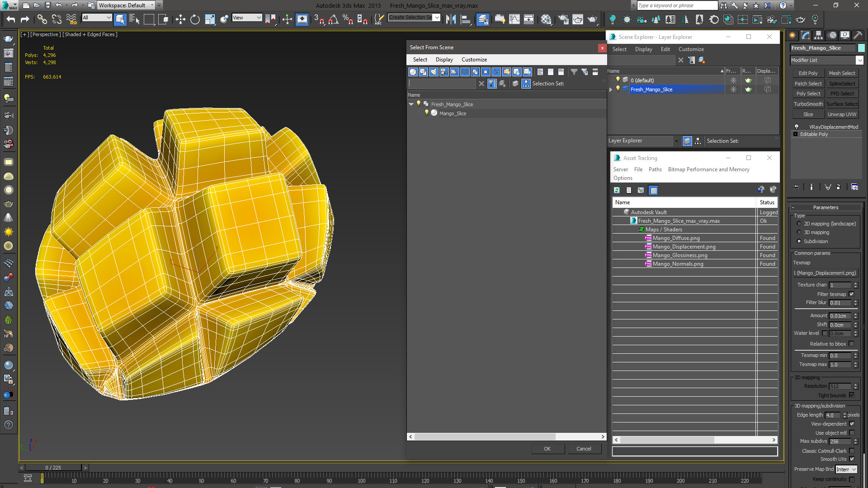Select the Move tool in main toolbar
The width and height of the screenshot is (868, 488).
tap(180, 19)
